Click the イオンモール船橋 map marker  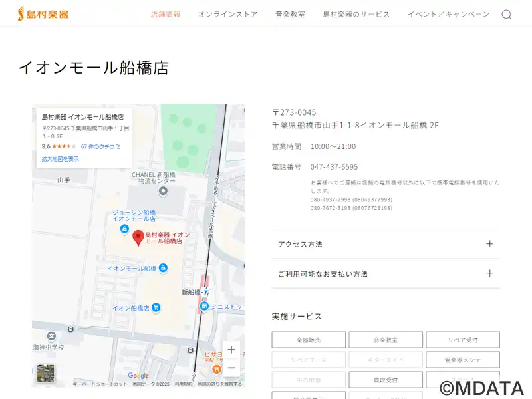163,268
